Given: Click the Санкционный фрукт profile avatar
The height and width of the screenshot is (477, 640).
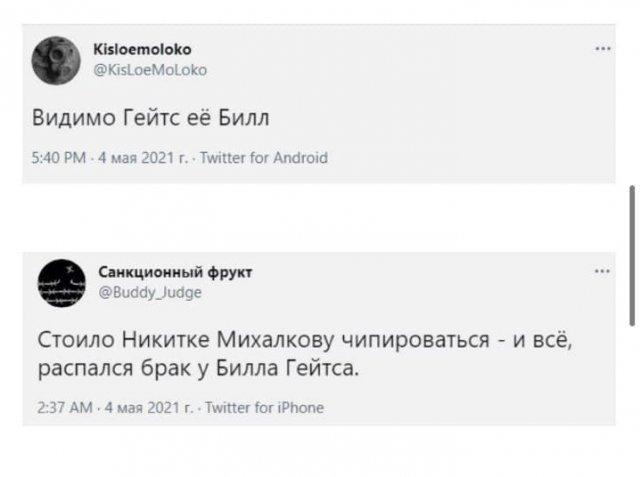Looking at the screenshot, I should coord(62,282).
